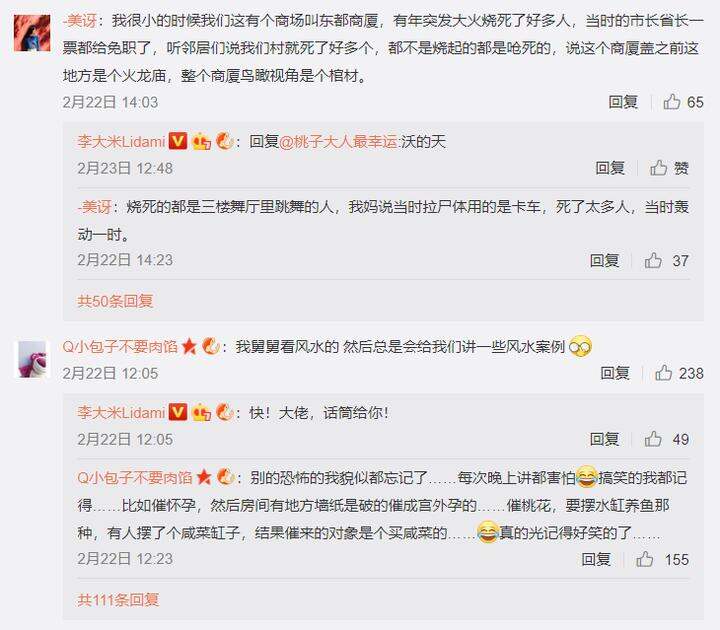Reply to -美讶's 14:03 comment
This screenshot has width=720, height=630.
[x=623, y=101]
